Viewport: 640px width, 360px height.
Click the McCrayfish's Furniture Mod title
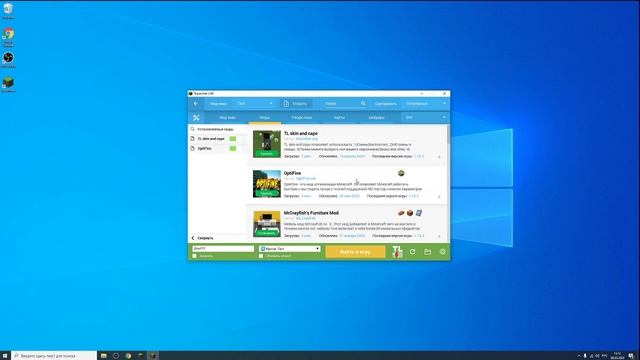[311, 213]
